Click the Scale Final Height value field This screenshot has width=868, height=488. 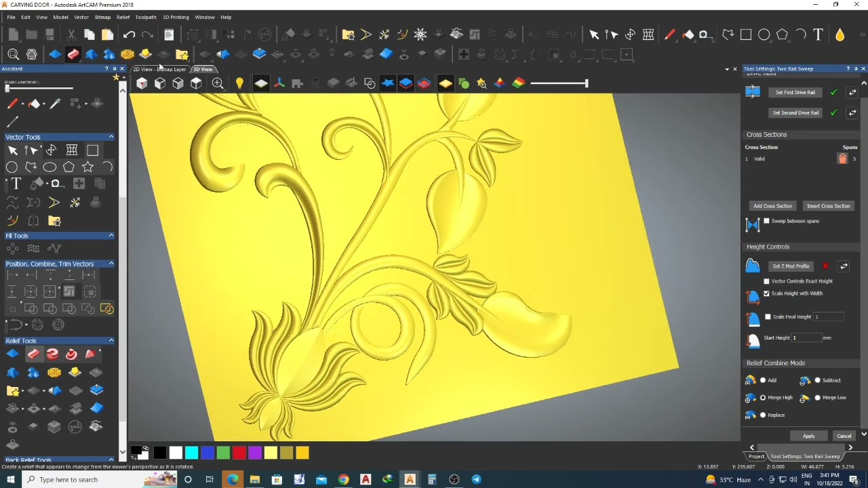point(829,317)
